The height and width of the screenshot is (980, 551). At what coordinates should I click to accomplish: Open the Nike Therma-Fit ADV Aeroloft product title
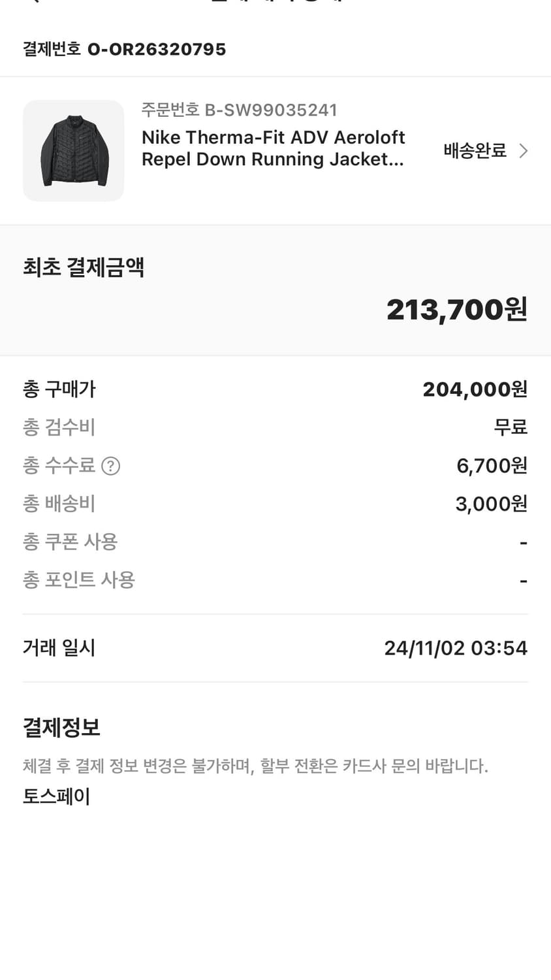(273, 148)
